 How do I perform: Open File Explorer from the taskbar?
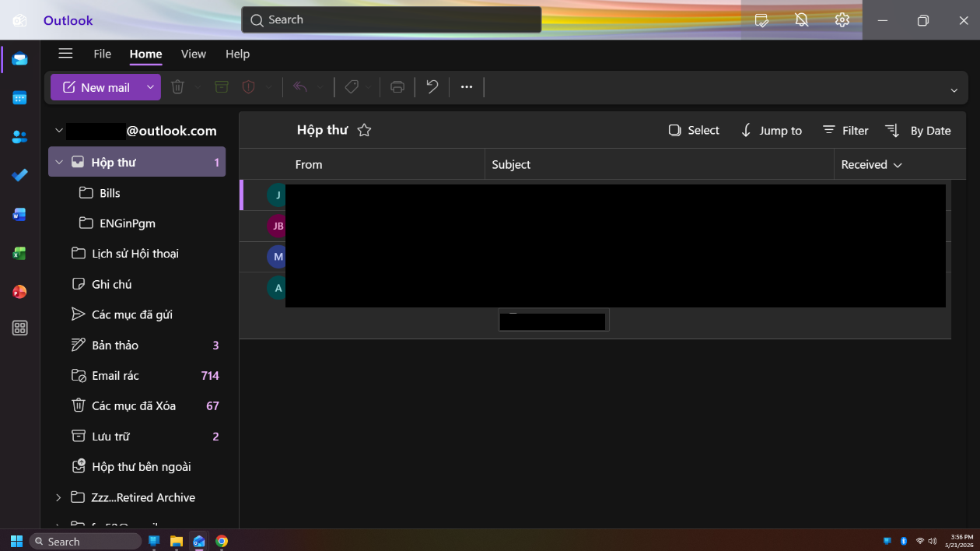[x=177, y=541]
